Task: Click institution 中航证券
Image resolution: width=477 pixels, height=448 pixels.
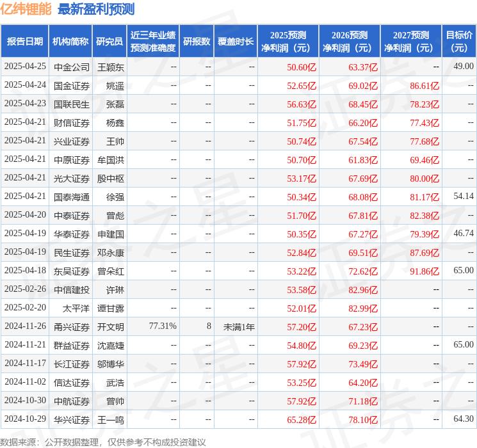Action: coord(72,401)
